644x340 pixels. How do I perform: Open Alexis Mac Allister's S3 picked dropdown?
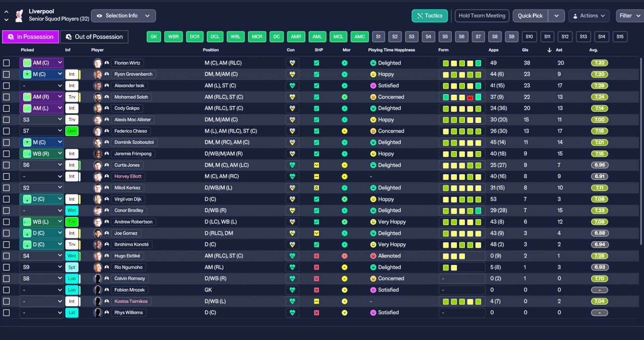click(42, 120)
